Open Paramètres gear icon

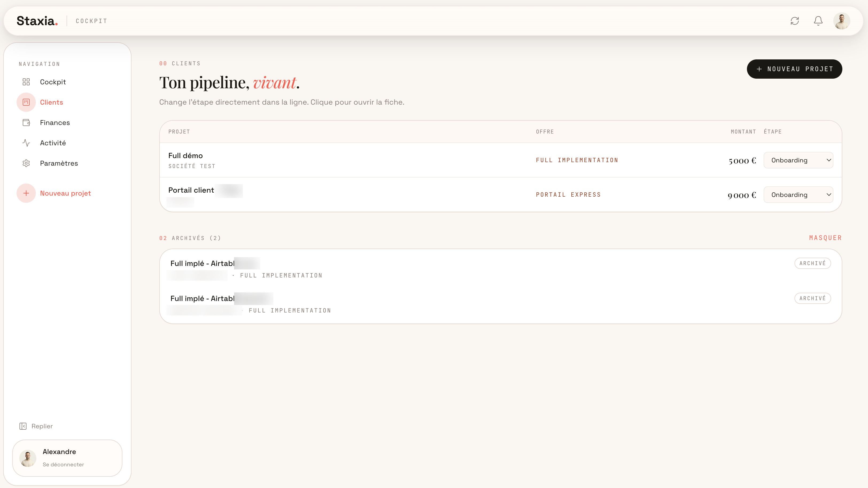26,163
